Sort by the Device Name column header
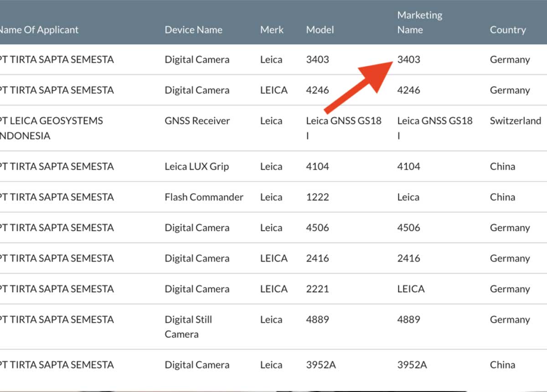 click(x=193, y=30)
